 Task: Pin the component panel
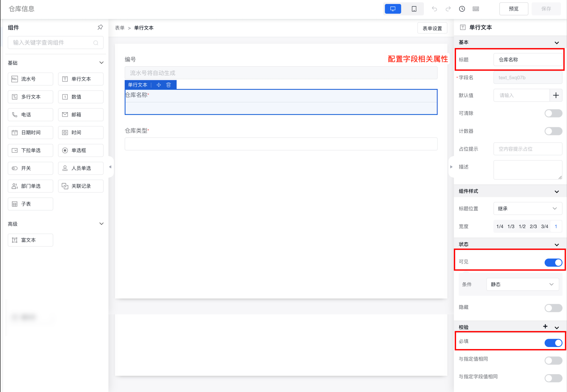100,27
